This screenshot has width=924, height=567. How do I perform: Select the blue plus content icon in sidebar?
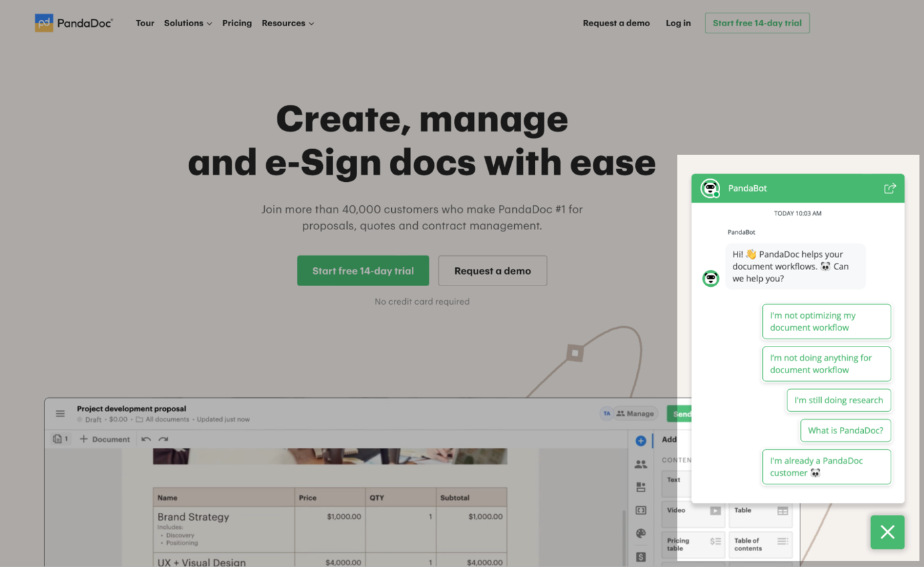tap(641, 441)
